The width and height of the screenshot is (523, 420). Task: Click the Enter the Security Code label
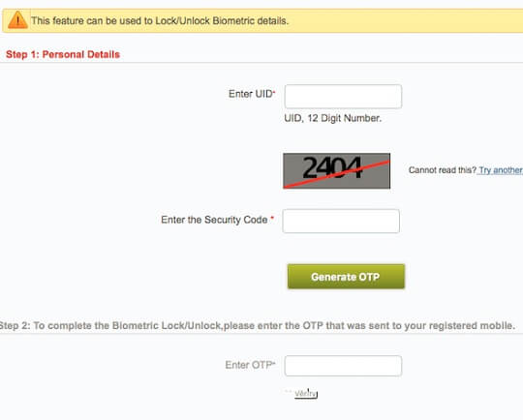click(x=214, y=220)
